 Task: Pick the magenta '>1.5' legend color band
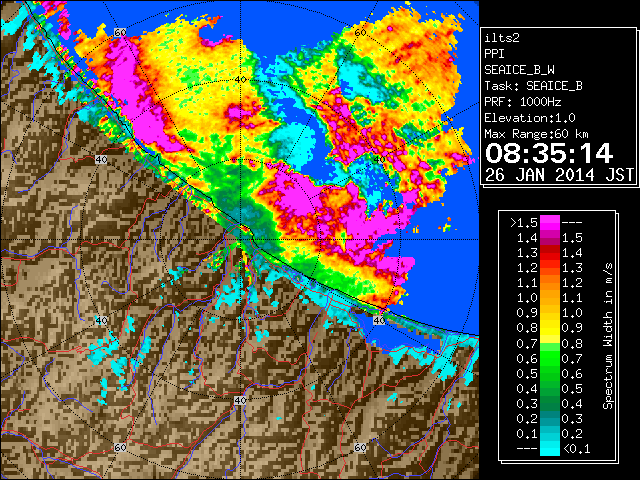pos(550,222)
